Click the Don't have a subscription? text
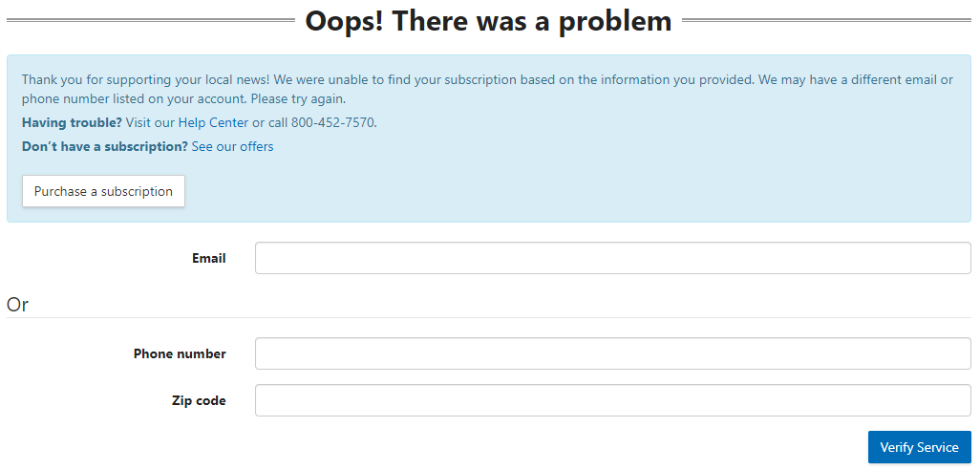 point(104,146)
